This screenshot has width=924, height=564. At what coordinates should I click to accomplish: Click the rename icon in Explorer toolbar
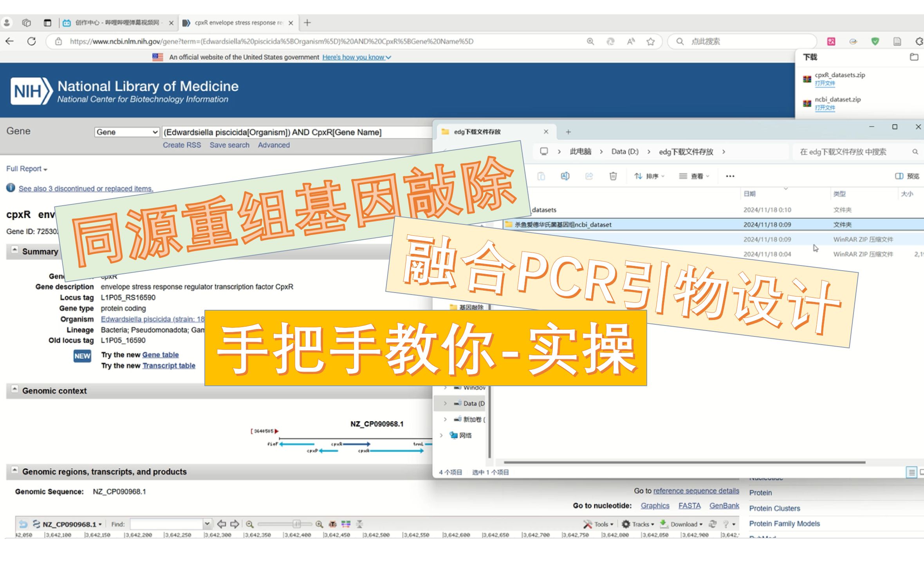point(565,176)
